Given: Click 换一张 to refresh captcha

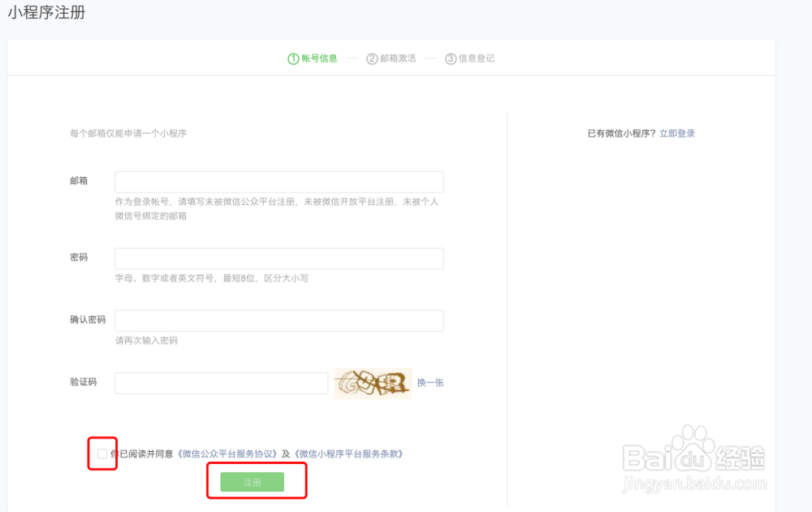Looking at the screenshot, I should click(430, 383).
